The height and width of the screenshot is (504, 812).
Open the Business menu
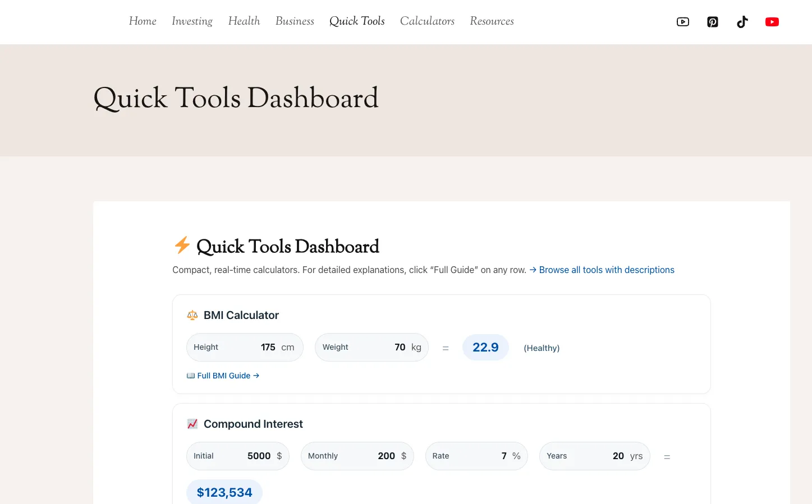[x=295, y=21]
